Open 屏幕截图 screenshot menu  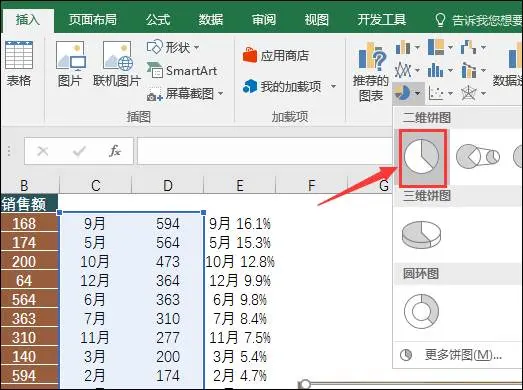tap(185, 94)
